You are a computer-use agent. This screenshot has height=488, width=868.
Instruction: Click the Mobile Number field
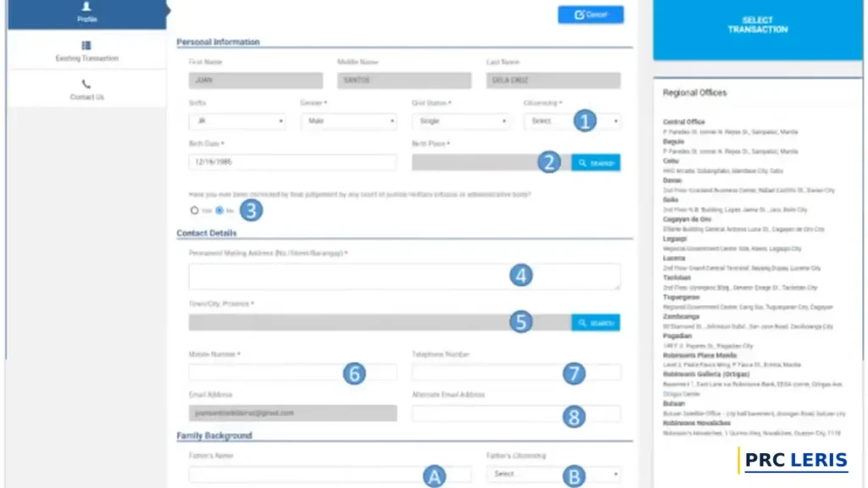(292, 373)
